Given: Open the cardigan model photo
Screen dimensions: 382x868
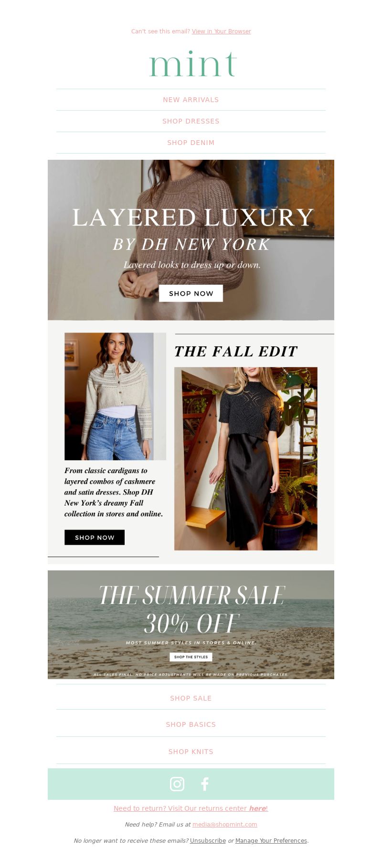Looking at the screenshot, I should [115, 396].
